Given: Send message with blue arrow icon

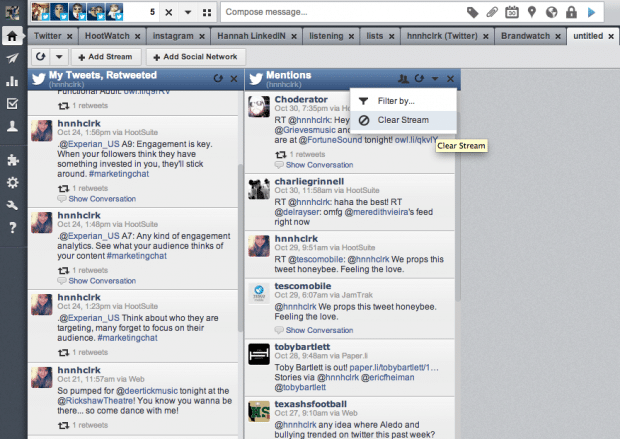Looking at the screenshot, I should pos(592,12).
